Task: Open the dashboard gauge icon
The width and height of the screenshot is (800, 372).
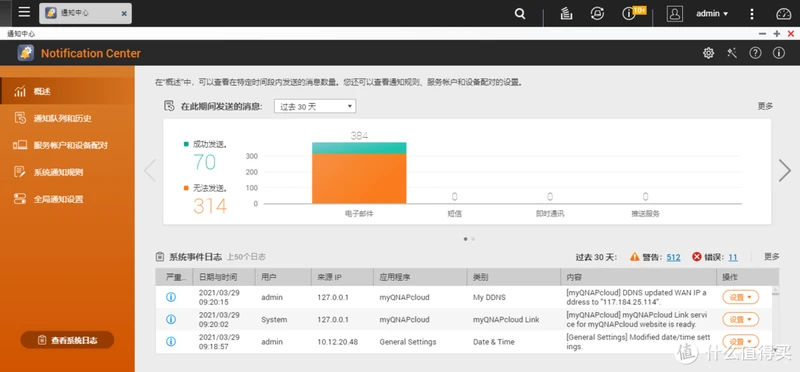Action: pyautogui.click(x=783, y=14)
